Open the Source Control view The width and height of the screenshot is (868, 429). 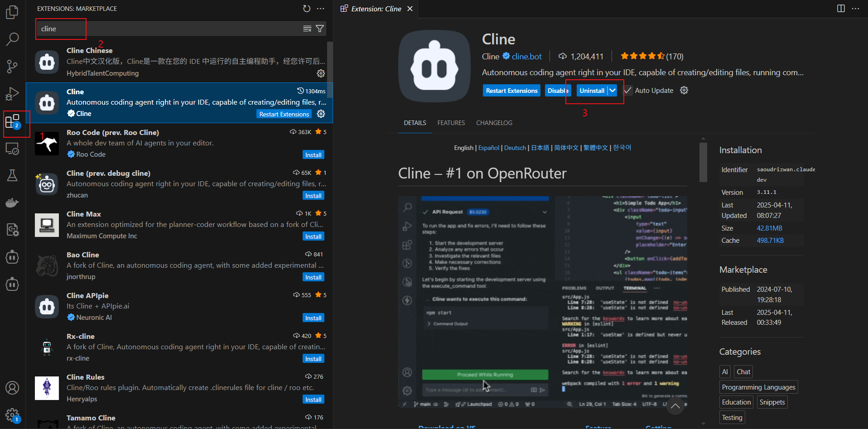12,67
